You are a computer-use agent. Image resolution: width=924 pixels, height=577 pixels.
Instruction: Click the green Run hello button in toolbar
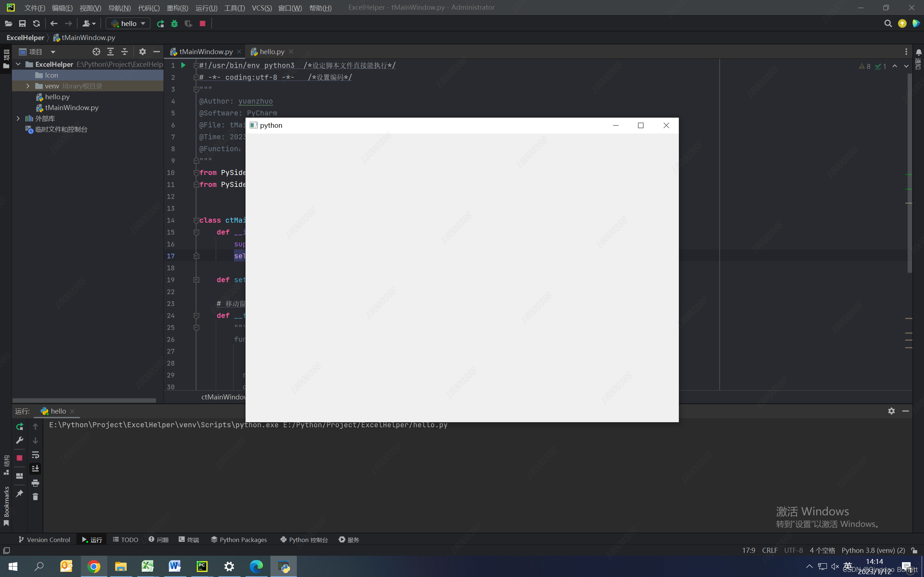160,24
